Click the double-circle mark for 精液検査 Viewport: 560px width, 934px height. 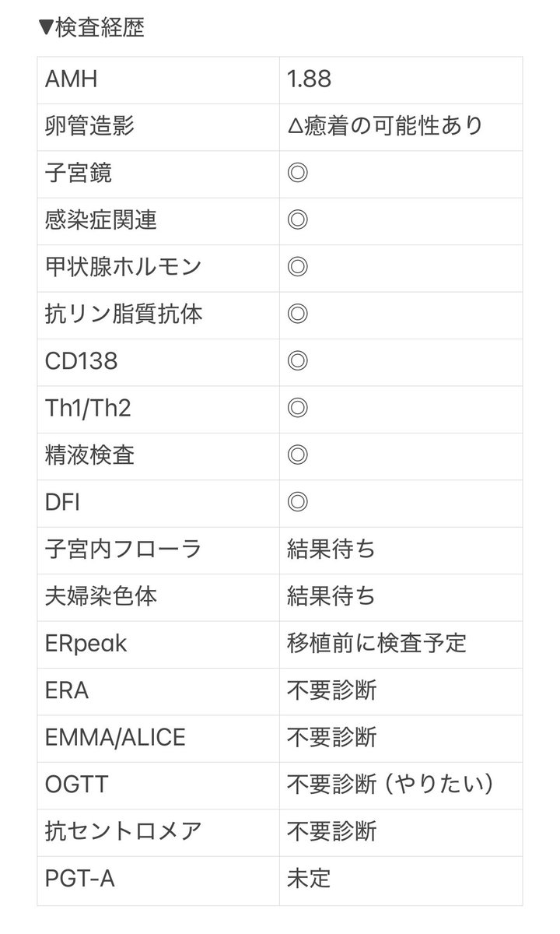pyautogui.click(x=298, y=455)
